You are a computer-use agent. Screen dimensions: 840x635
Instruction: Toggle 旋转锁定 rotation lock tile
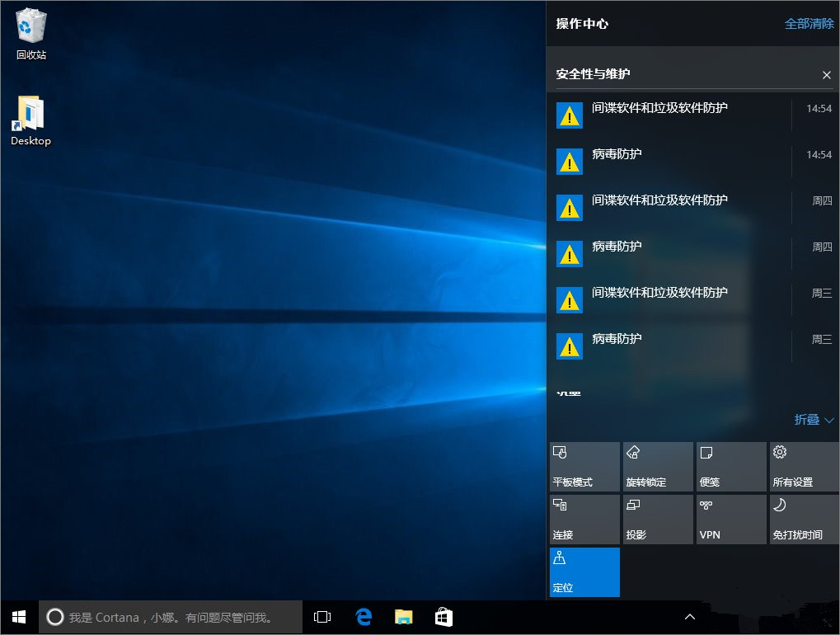click(658, 467)
